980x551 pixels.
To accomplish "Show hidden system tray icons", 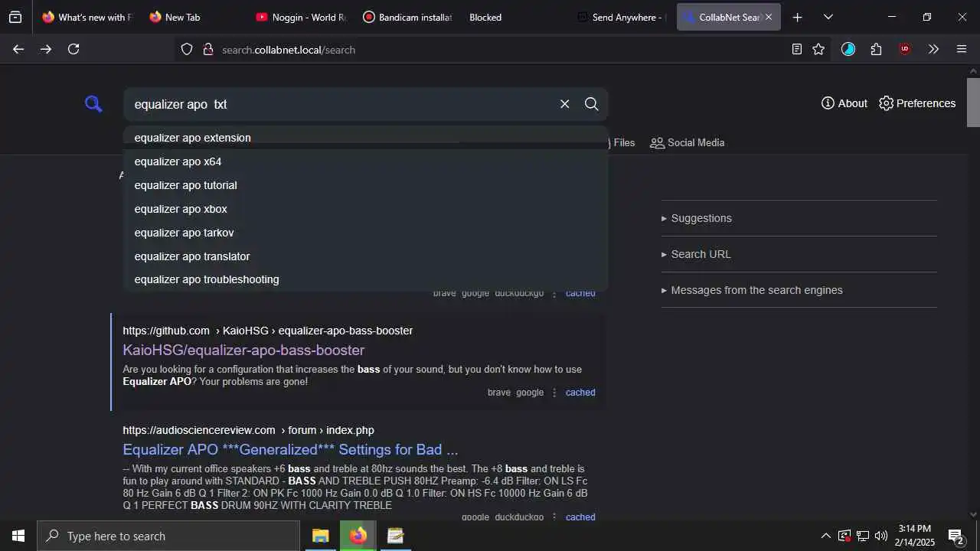I will pos(825,536).
